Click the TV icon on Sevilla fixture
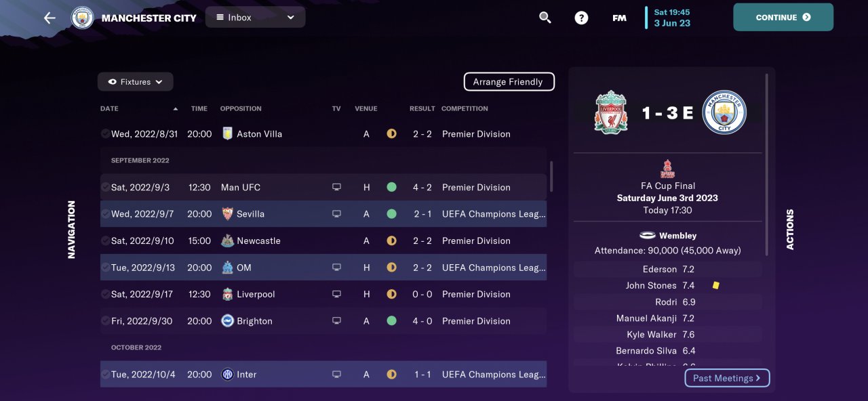 (336, 214)
